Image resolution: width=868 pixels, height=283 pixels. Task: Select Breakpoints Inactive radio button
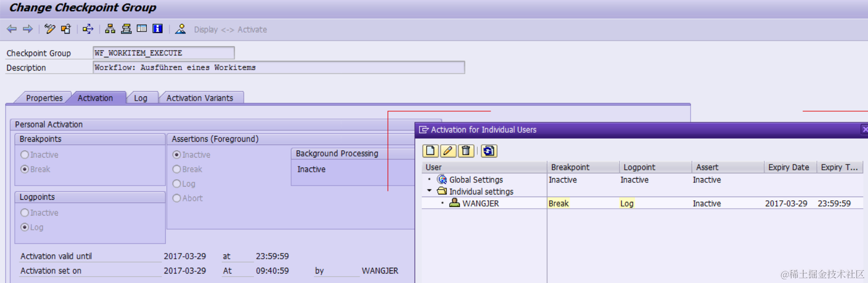click(25, 155)
